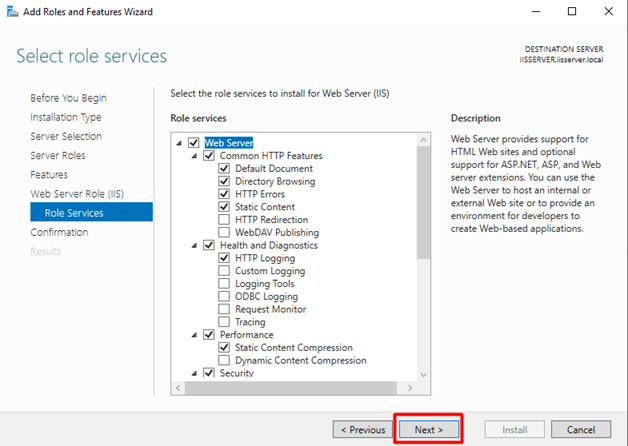The image size is (628, 446).
Task: Enable the HTTP Redirection checkbox
Action: (x=224, y=219)
